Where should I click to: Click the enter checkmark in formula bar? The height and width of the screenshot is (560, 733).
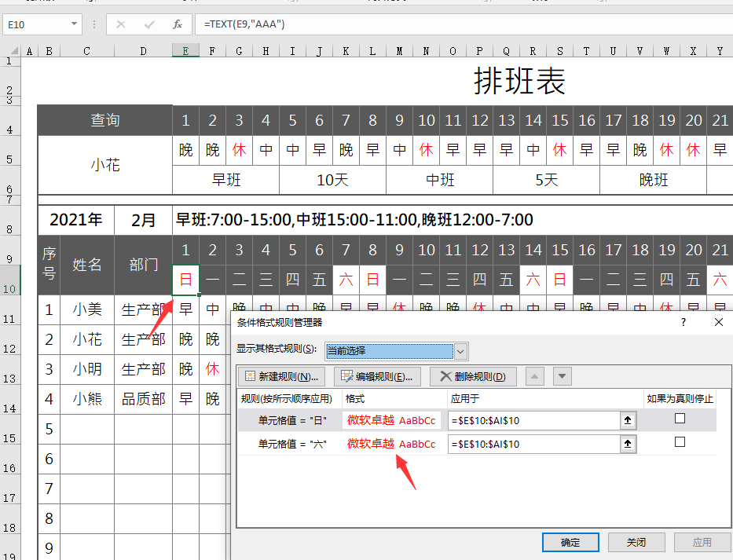click(x=149, y=24)
